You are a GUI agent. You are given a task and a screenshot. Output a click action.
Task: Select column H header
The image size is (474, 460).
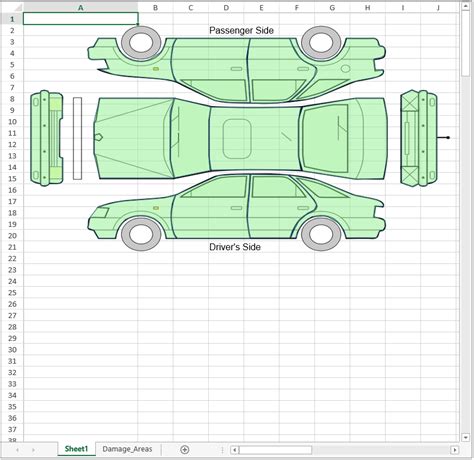tap(367, 7)
